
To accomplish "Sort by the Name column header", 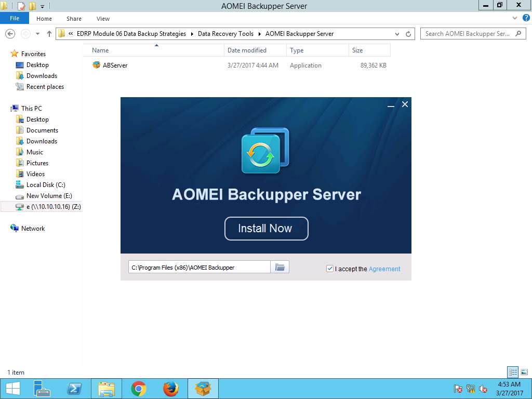I will coord(153,50).
